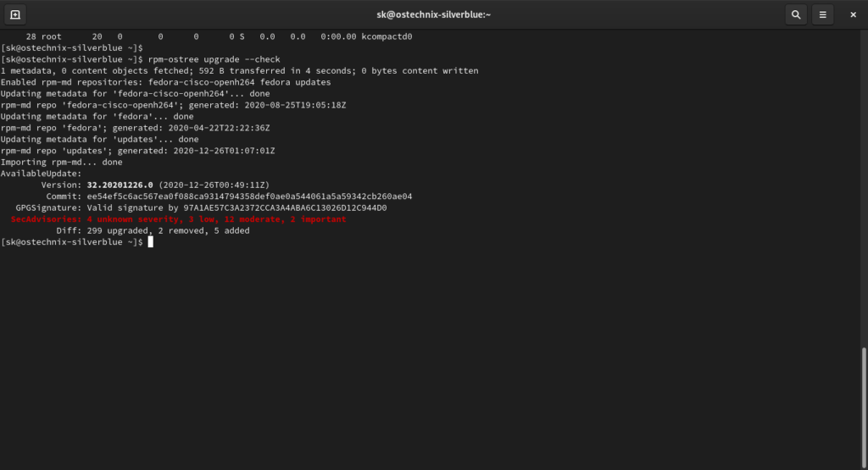The width and height of the screenshot is (868, 470).
Task: Open the hamburger menu
Action: (822, 14)
